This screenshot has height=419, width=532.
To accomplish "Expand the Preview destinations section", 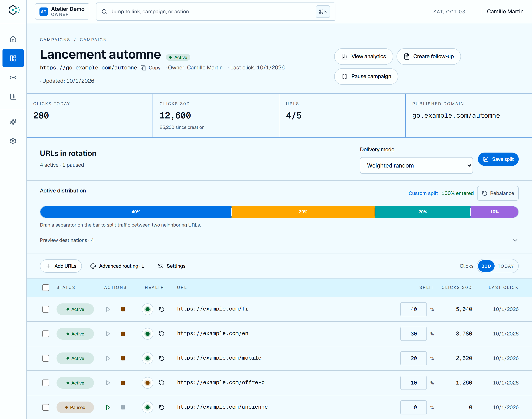I will pos(279,240).
